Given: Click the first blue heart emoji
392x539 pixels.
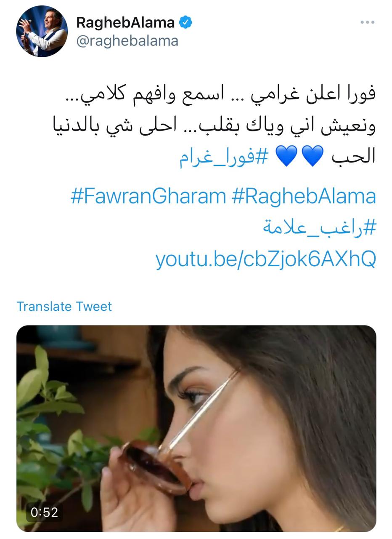Looking at the screenshot, I should [313, 156].
